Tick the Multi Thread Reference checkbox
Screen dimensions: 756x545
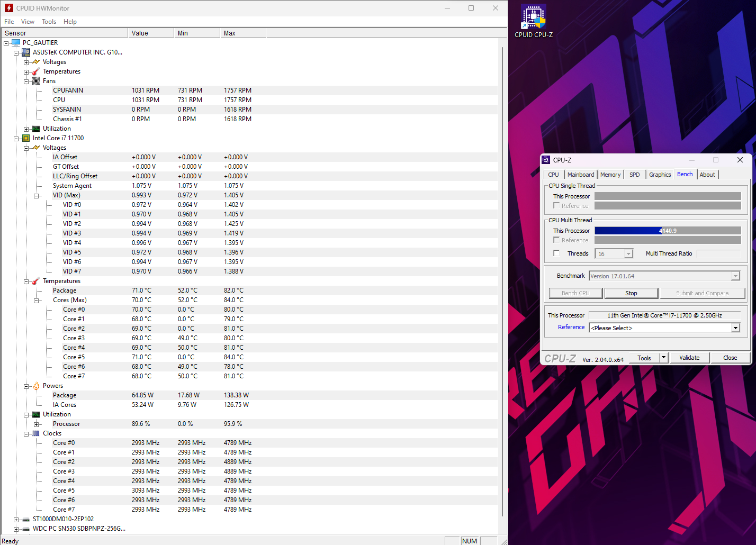point(556,240)
